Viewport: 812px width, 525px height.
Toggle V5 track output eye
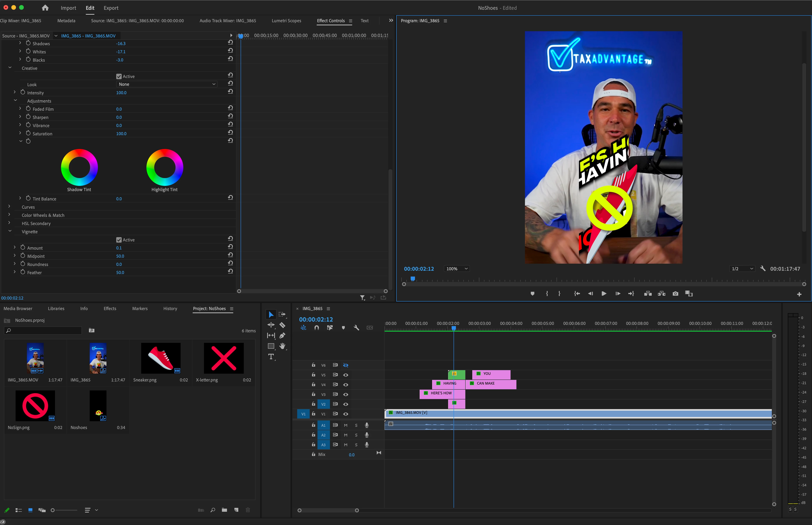click(346, 375)
